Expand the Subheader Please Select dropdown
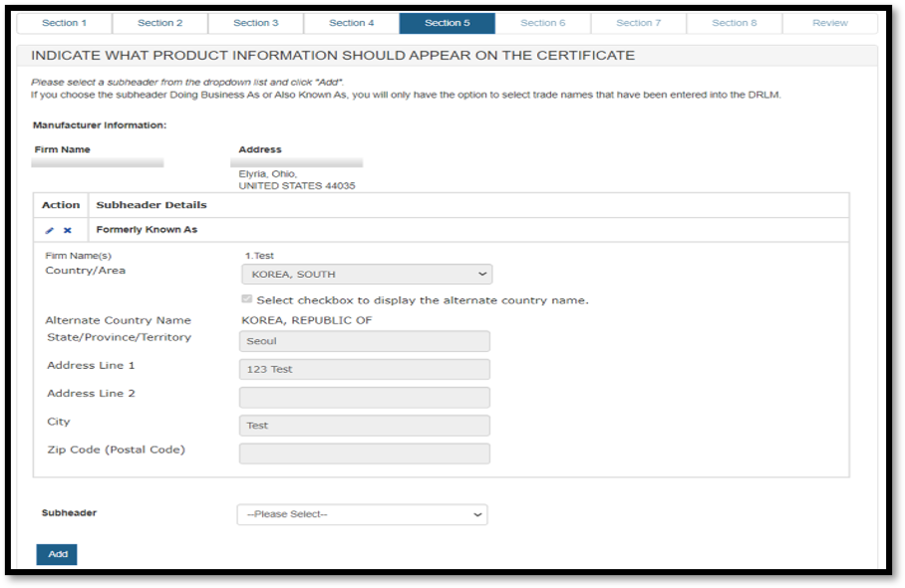The image size is (905, 588). pyautogui.click(x=362, y=514)
